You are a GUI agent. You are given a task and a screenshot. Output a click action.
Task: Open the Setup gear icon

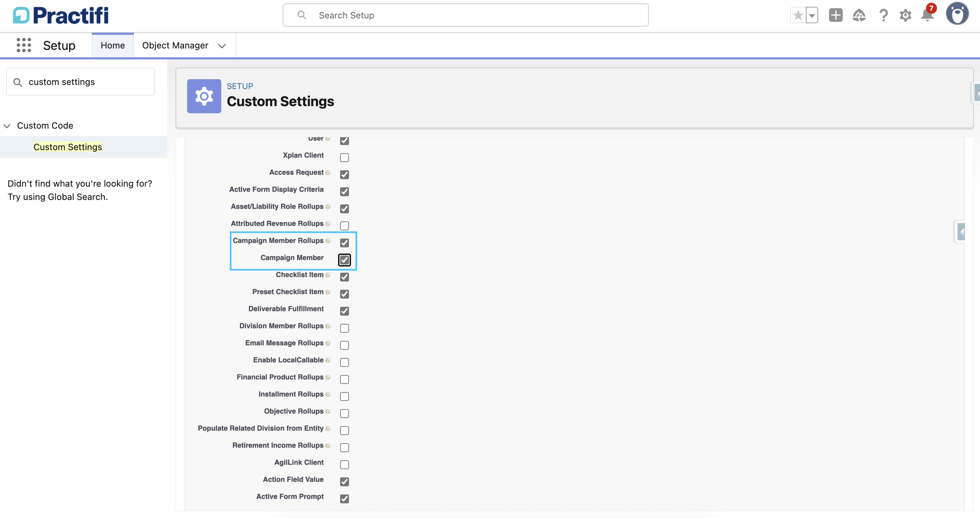pyautogui.click(x=906, y=15)
